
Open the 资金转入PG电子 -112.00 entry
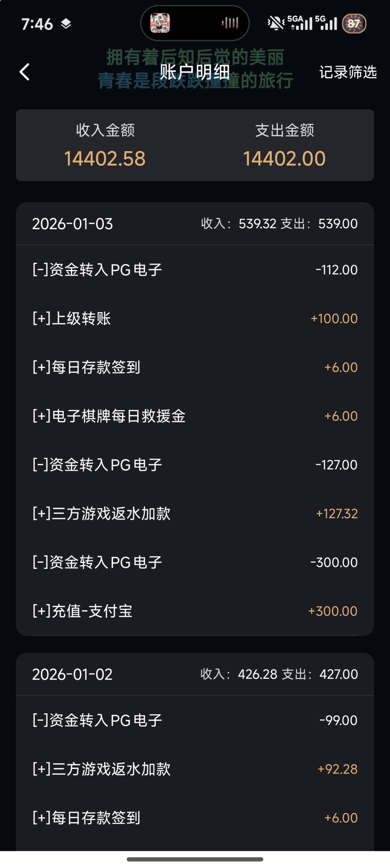click(195, 270)
